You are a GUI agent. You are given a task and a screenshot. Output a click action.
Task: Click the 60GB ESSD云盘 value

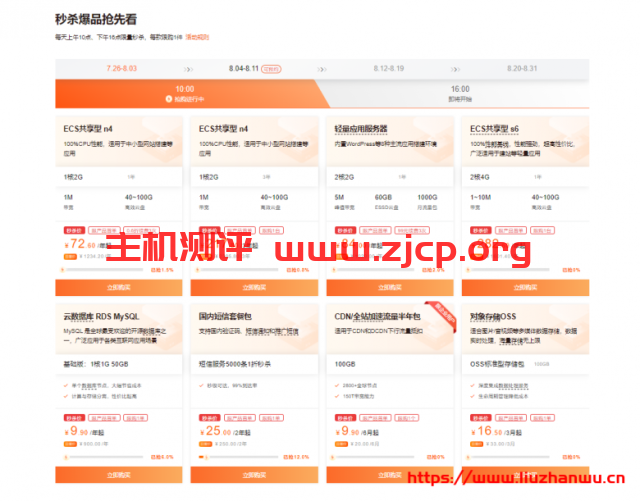click(x=383, y=197)
